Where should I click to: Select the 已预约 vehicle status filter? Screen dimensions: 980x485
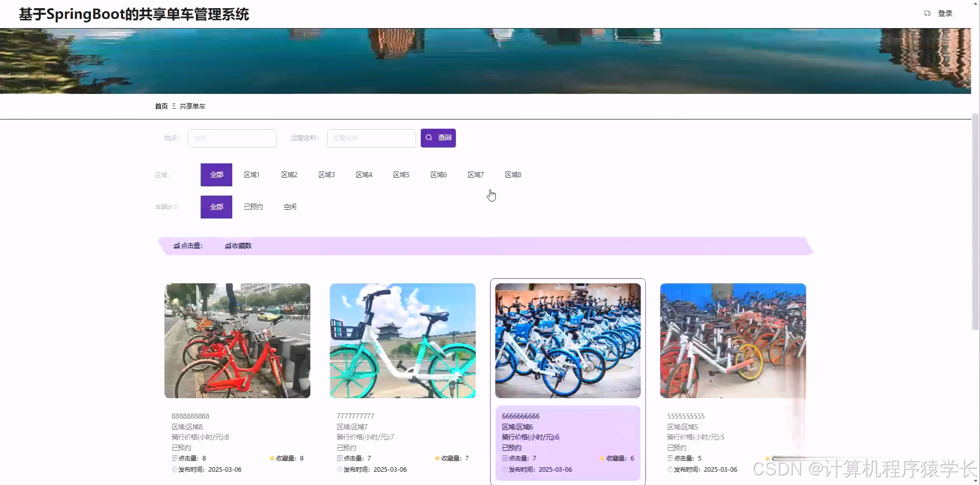[253, 207]
